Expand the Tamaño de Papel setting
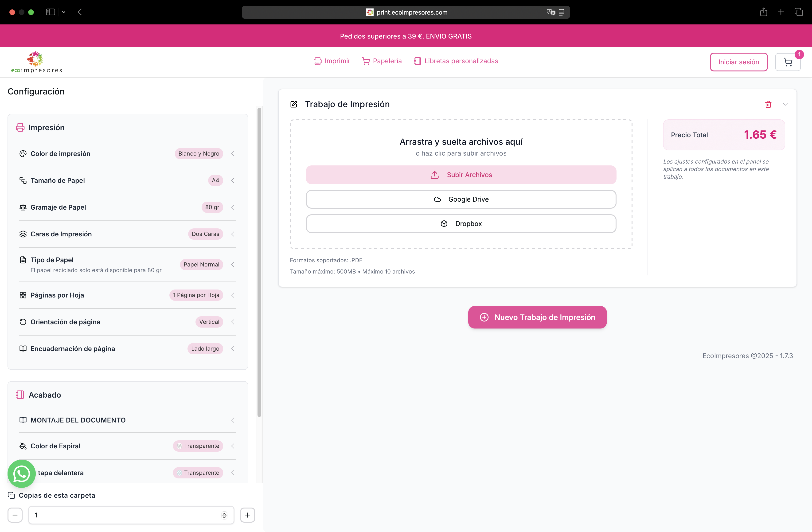Image resolution: width=812 pixels, height=532 pixels. tap(233, 180)
